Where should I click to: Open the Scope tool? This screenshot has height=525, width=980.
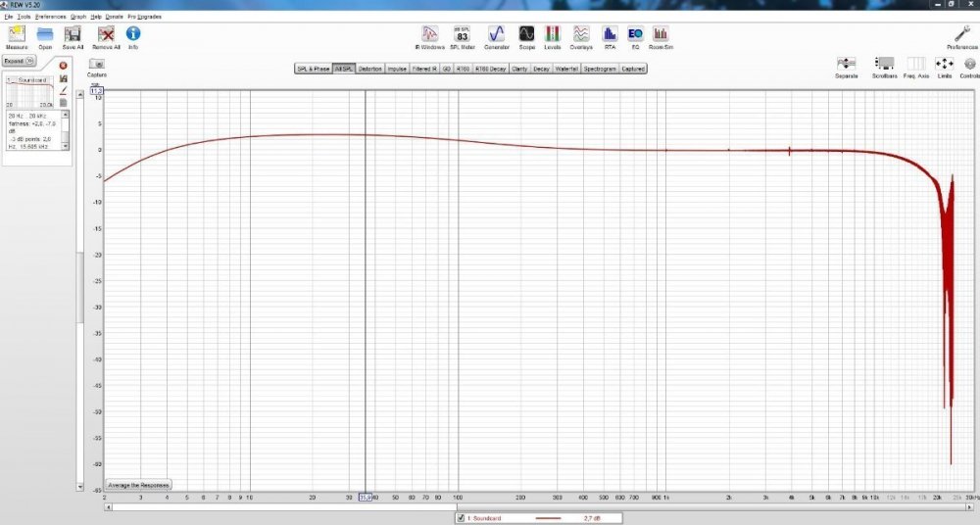pyautogui.click(x=526, y=36)
